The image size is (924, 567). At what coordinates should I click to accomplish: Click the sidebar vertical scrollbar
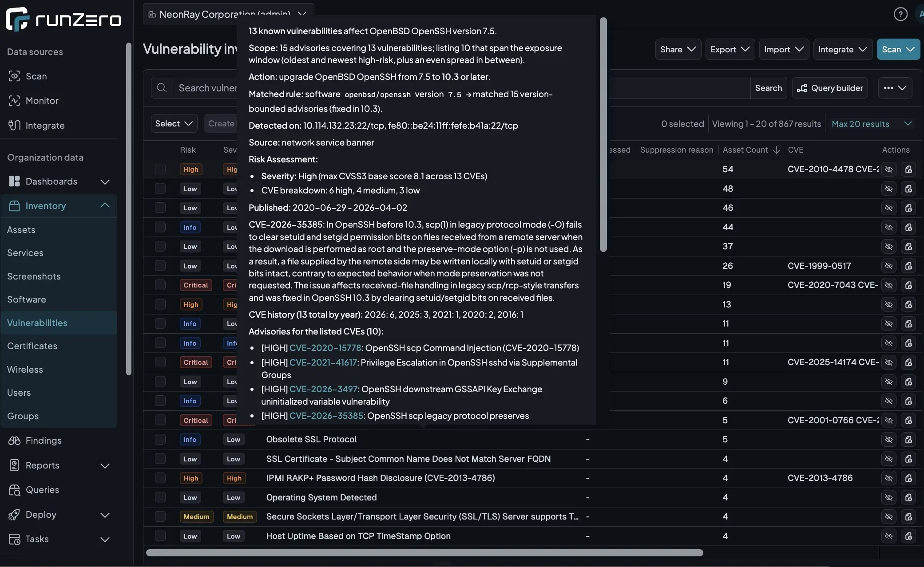[129, 209]
